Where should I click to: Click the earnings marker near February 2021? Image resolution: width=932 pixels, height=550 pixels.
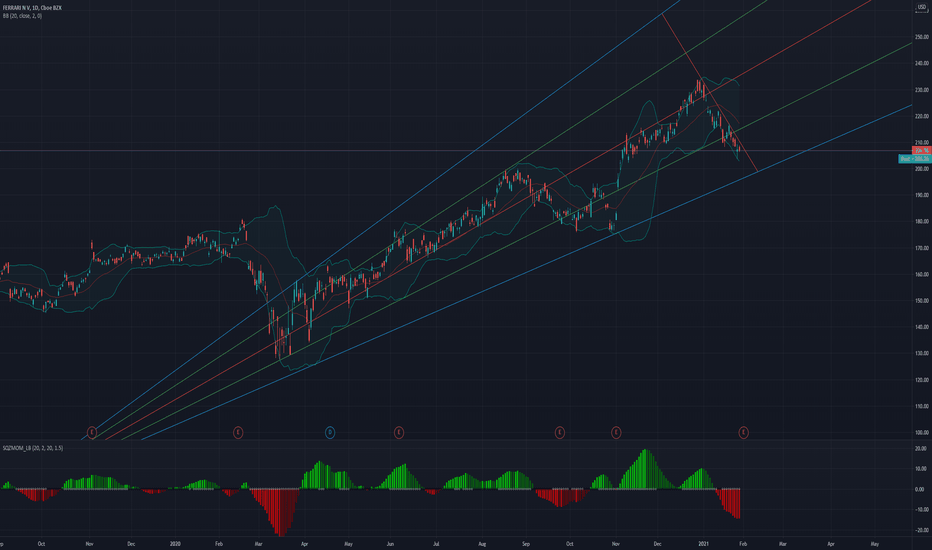click(743, 432)
